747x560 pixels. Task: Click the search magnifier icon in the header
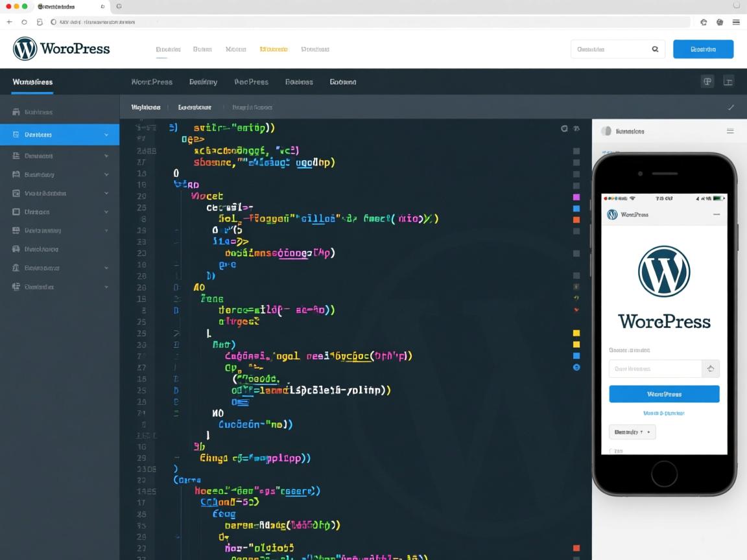(x=655, y=49)
